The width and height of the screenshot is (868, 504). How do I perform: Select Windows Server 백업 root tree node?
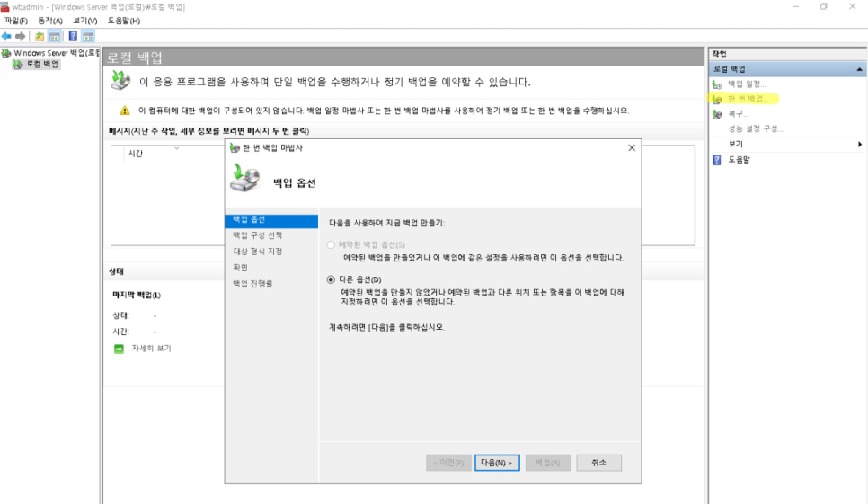coord(56,53)
